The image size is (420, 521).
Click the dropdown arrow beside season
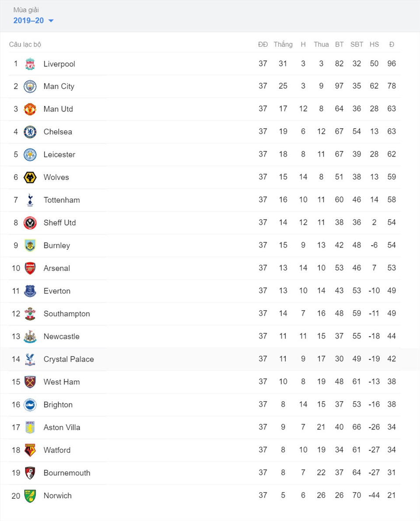tap(51, 21)
